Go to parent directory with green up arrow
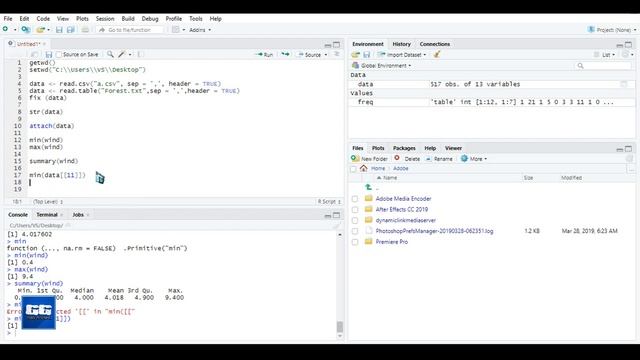 (369, 187)
